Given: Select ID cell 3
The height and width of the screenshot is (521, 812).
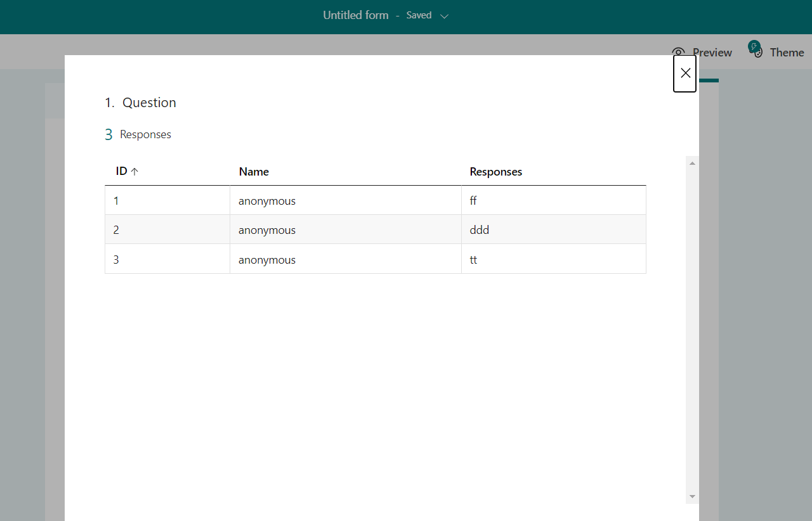Looking at the screenshot, I should (x=167, y=259).
